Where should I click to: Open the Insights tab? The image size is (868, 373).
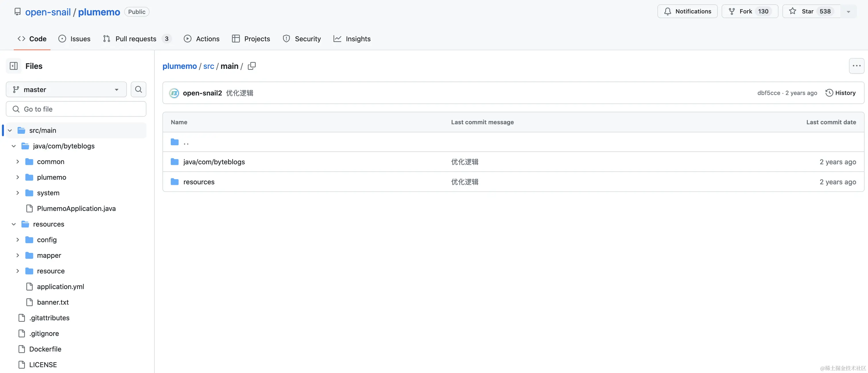coord(352,39)
